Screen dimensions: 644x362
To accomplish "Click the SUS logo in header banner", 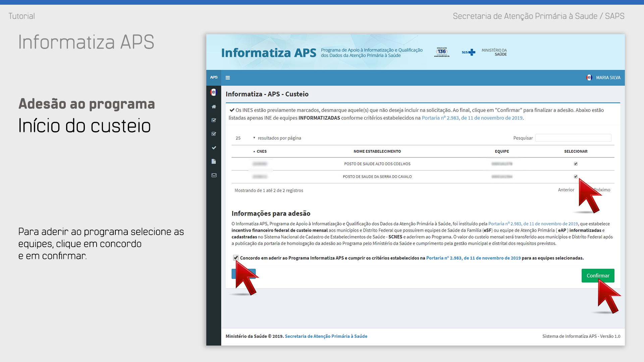I will [468, 52].
